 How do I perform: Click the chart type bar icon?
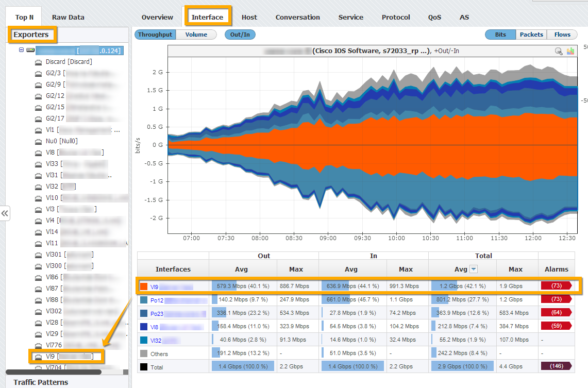pyautogui.click(x=570, y=51)
